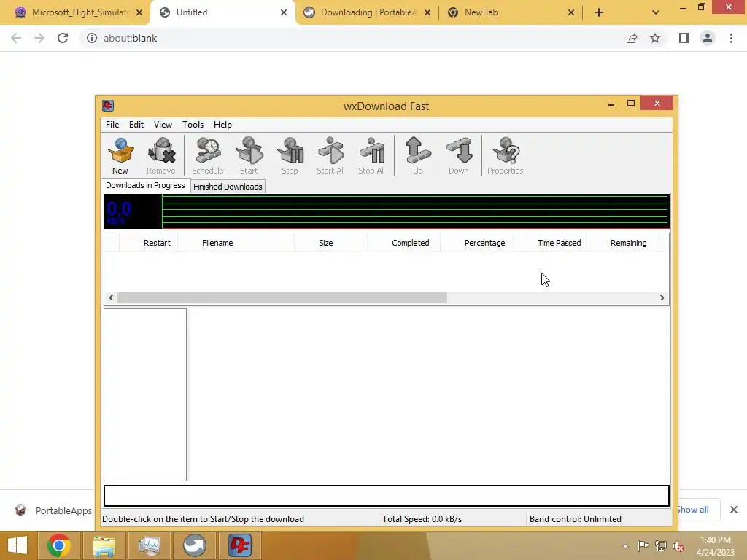Click the Band control: Unlimited status entry
Viewport: 747px width, 560px height.
click(x=576, y=519)
